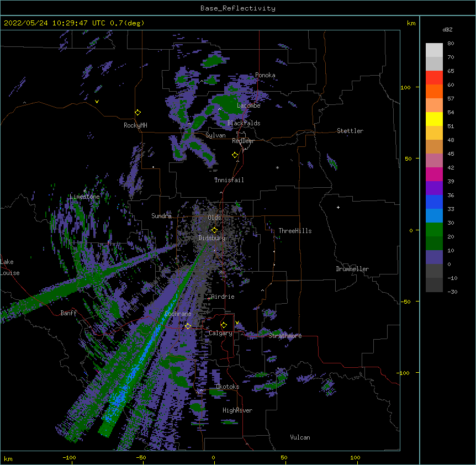This screenshot has width=476, height=465.
Task: Click the yellow radar marker near Olds
Action: [214, 230]
